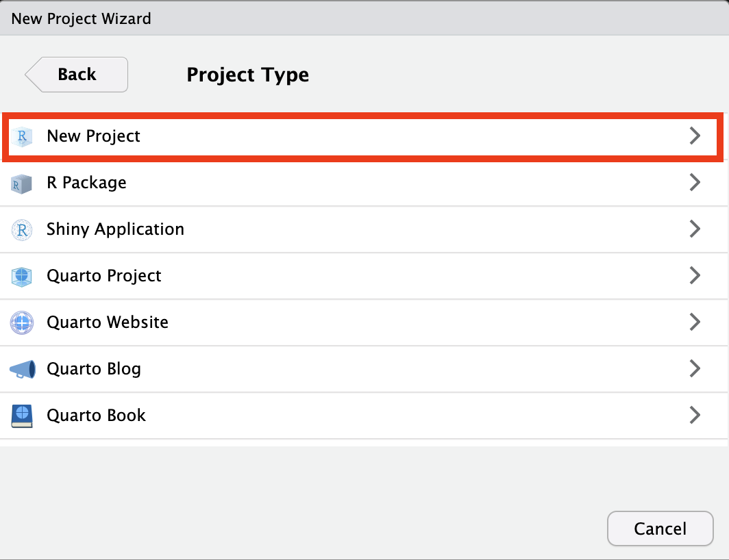
Task: Click the Shiny Application icon
Action: (22, 230)
